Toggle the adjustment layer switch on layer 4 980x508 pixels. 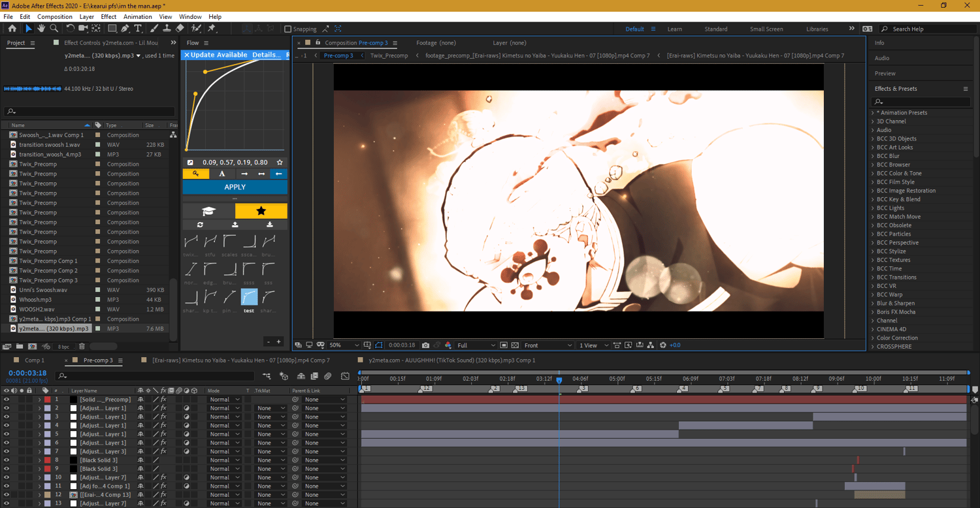tap(187, 426)
